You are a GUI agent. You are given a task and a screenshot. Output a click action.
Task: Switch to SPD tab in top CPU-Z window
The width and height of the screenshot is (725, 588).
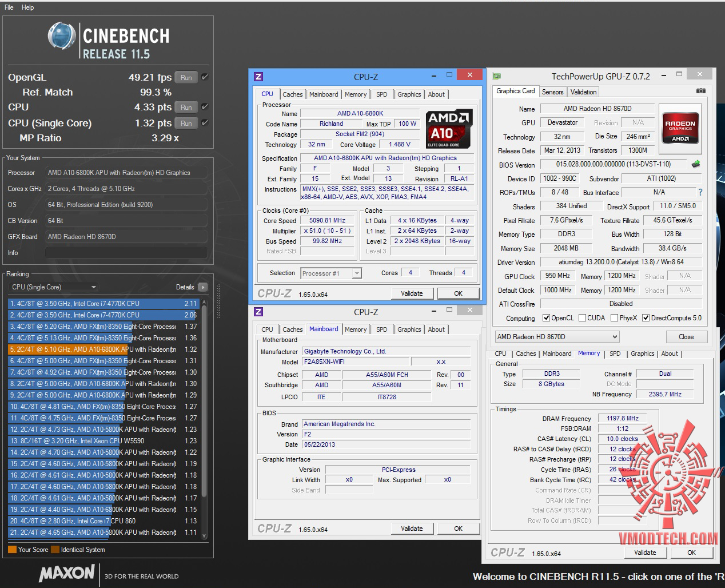tap(382, 94)
